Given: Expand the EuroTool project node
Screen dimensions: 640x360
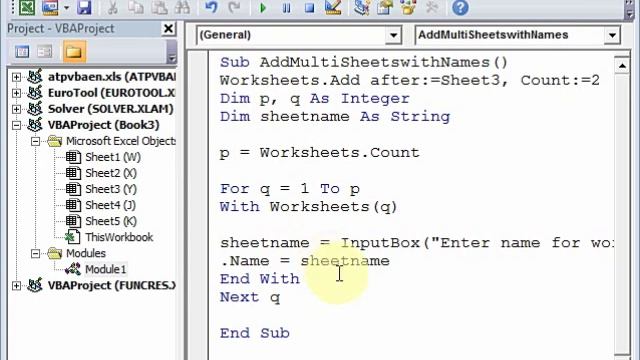Looking at the screenshot, I should point(16,93).
